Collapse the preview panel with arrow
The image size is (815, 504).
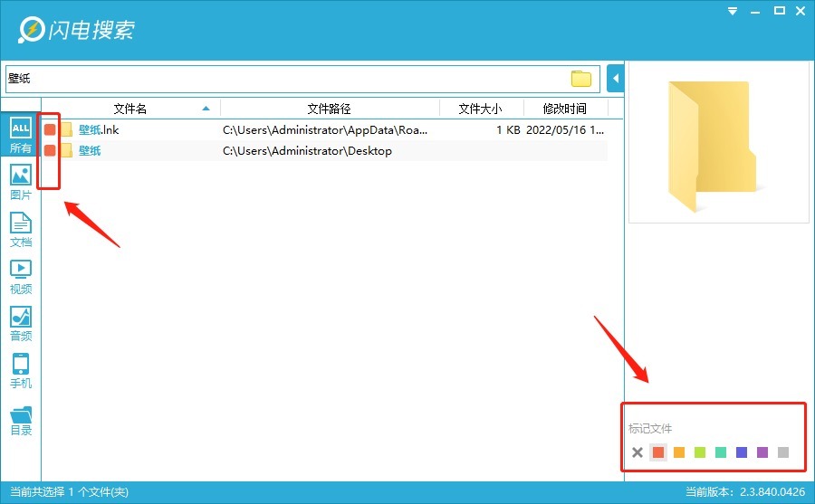(x=616, y=79)
